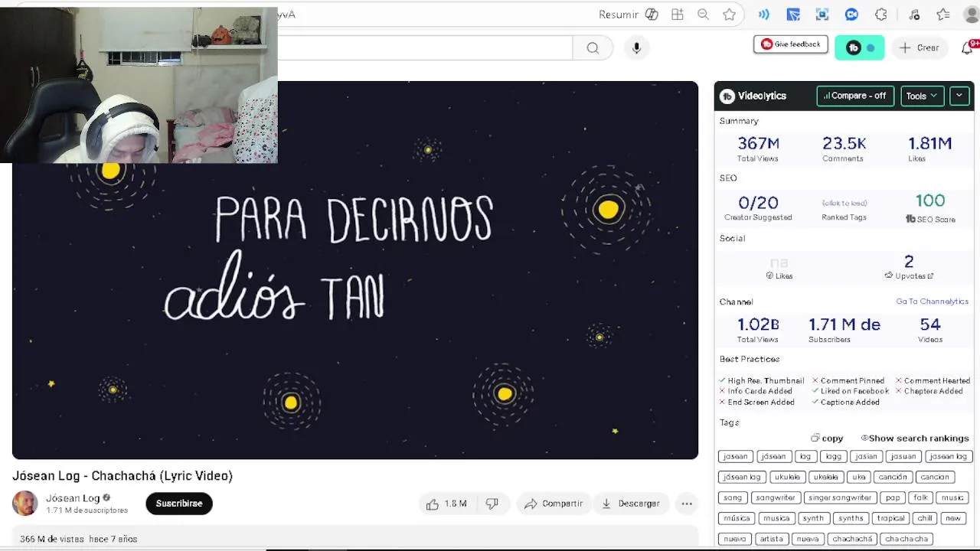Add page to favorites with star icon
Screen dimensions: 980x551
[730, 15]
